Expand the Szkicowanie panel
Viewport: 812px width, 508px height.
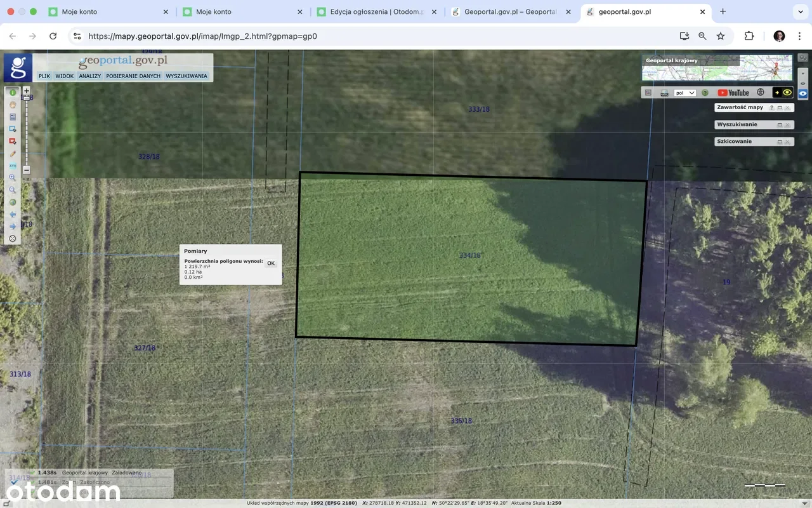780,142
